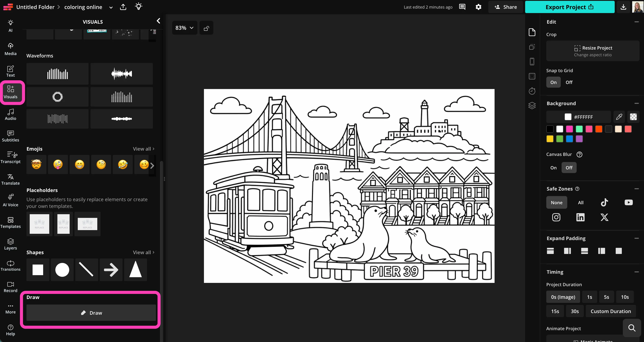Collapse the Background section
The image size is (644, 342).
pyautogui.click(x=636, y=103)
